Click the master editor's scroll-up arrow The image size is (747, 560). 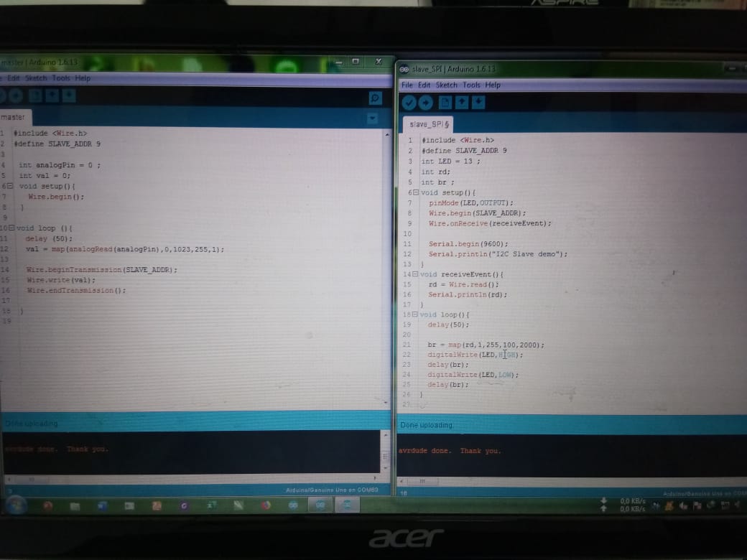pos(386,135)
